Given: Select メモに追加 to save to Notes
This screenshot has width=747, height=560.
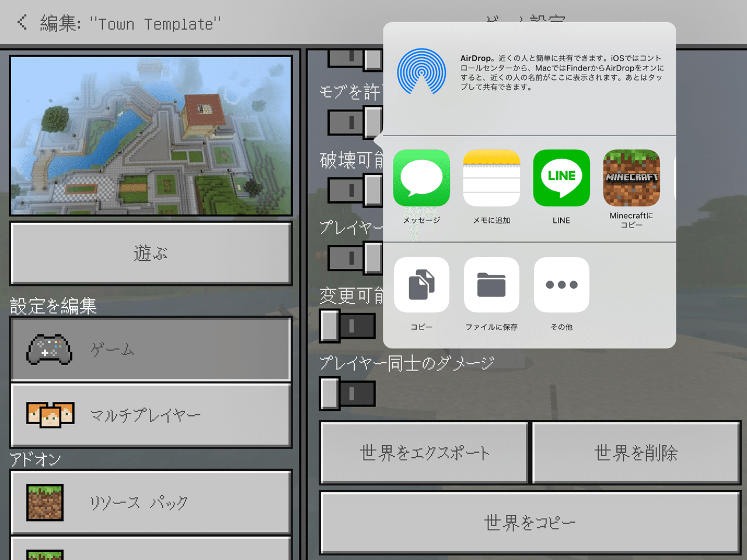Looking at the screenshot, I should tap(491, 178).
